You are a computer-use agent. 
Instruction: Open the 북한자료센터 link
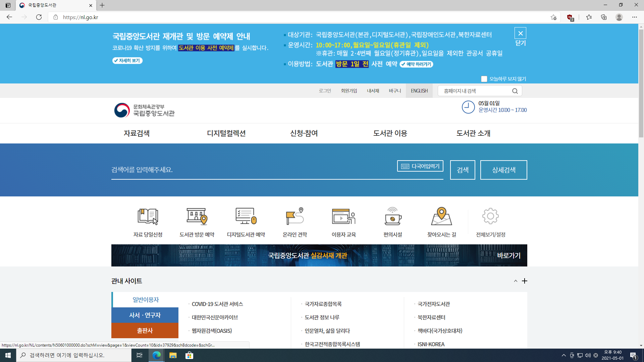(x=431, y=317)
